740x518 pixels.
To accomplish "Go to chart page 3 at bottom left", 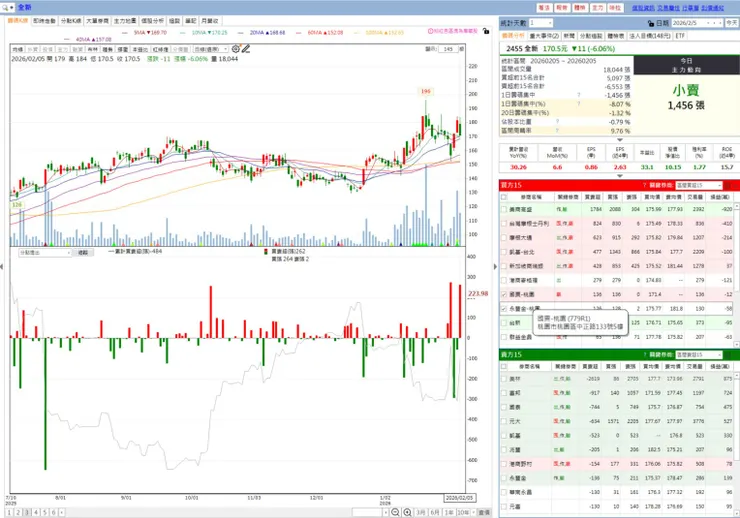I will [27, 512].
